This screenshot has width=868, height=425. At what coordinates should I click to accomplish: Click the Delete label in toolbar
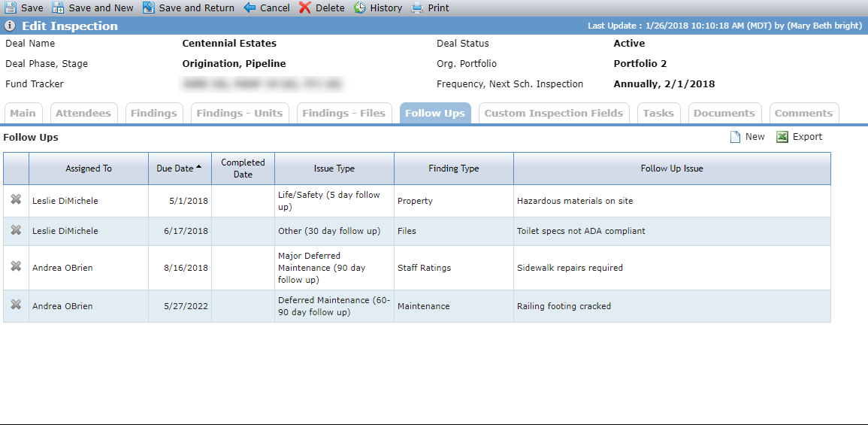[x=330, y=8]
